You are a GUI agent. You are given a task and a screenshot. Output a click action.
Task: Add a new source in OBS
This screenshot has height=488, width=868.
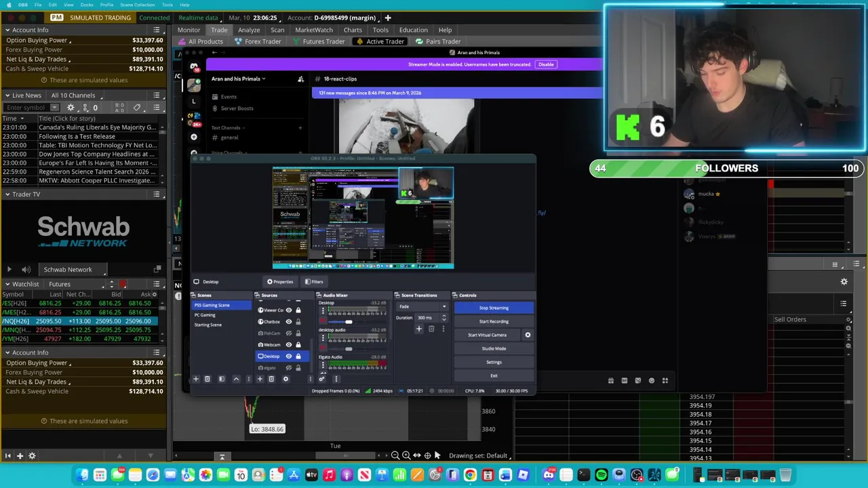point(260,379)
